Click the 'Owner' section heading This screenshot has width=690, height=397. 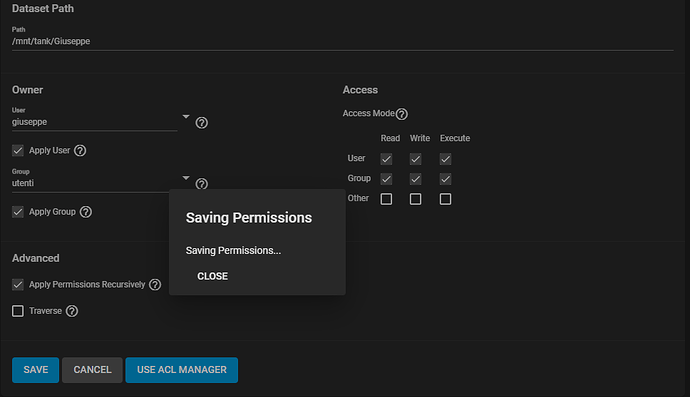(27, 90)
